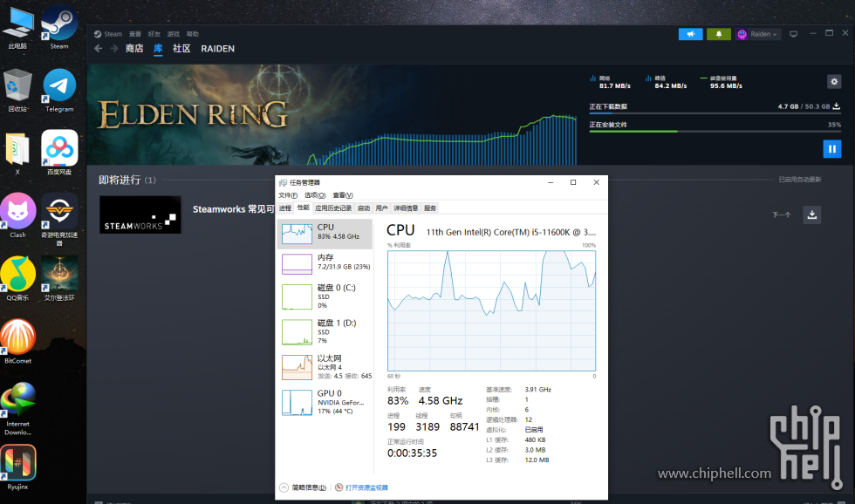Click the 下一个 label in Steam's queue
The width and height of the screenshot is (855, 504).
[x=782, y=215]
